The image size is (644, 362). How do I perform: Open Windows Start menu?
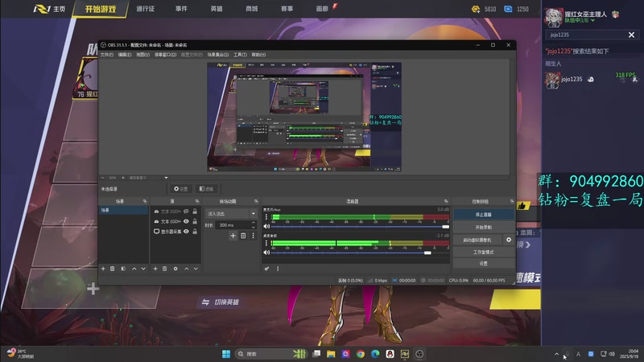tap(226, 354)
